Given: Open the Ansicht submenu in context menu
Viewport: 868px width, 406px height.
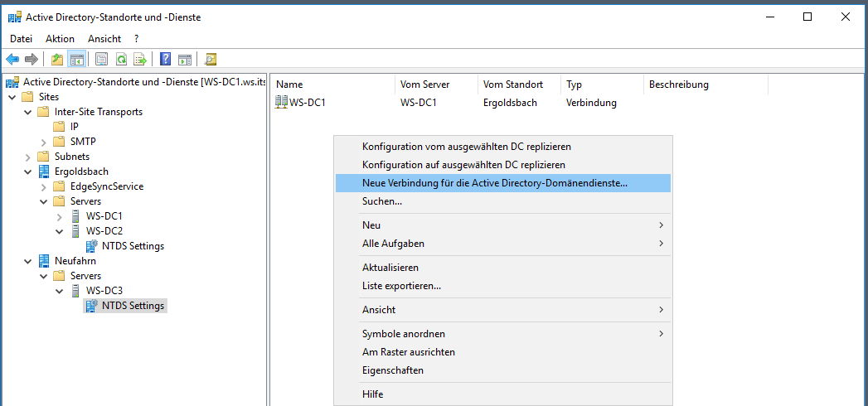Looking at the screenshot, I should 503,310.
